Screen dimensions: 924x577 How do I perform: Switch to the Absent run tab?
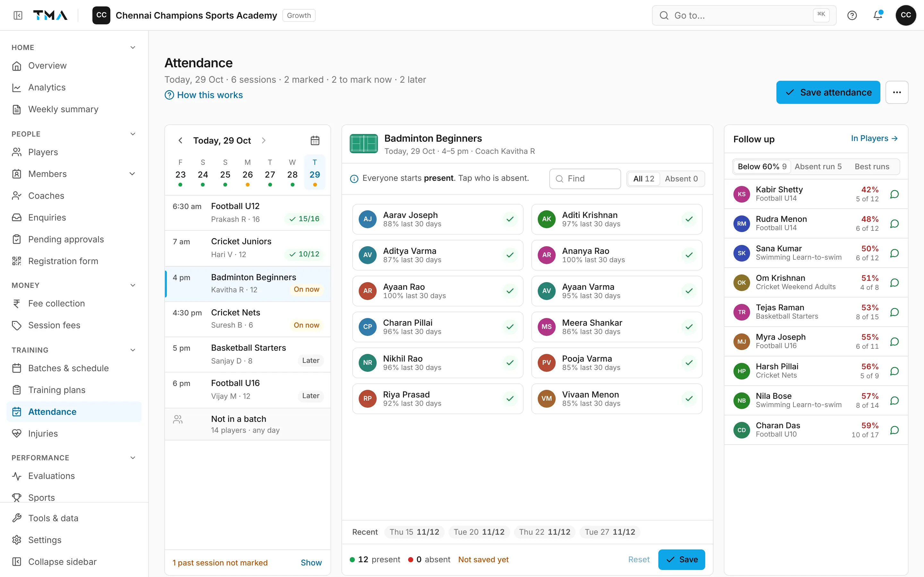(818, 166)
